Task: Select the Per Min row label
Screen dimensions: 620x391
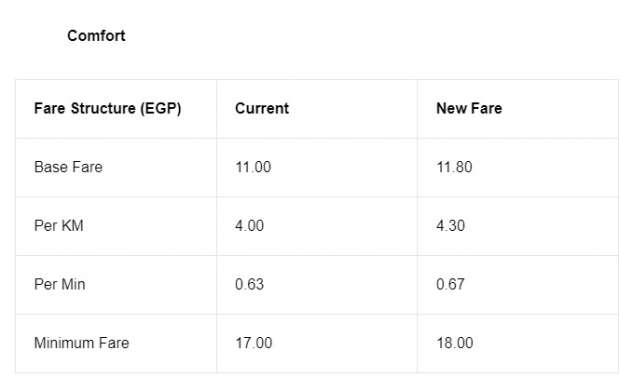Action: [x=60, y=284]
